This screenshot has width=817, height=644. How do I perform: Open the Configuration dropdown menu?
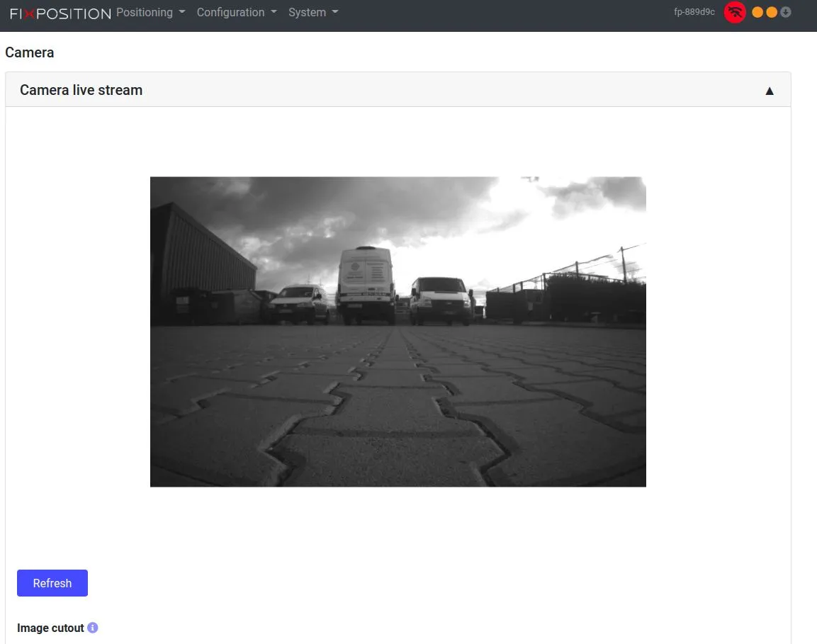point(237,13)
